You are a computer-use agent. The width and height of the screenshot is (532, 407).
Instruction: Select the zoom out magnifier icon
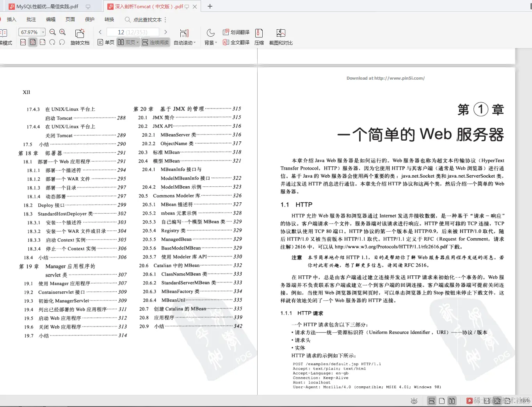53,32
